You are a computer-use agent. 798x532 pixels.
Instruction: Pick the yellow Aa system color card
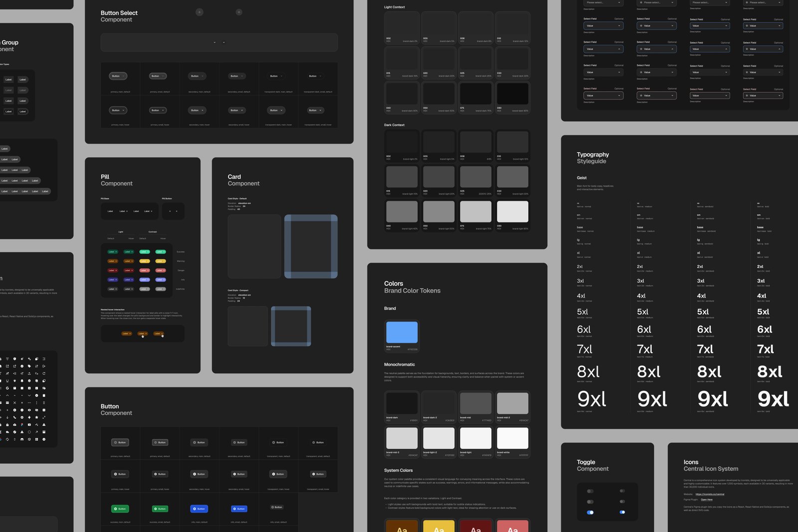(439, 526)
